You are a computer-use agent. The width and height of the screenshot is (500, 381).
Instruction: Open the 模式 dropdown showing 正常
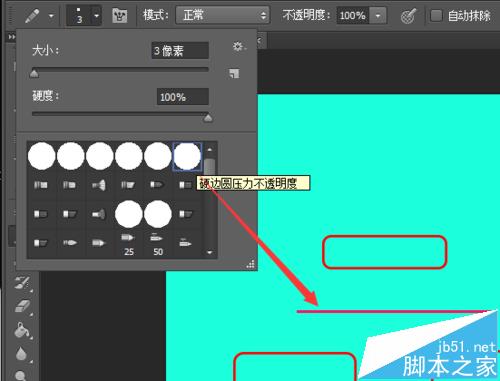[222, 15]
